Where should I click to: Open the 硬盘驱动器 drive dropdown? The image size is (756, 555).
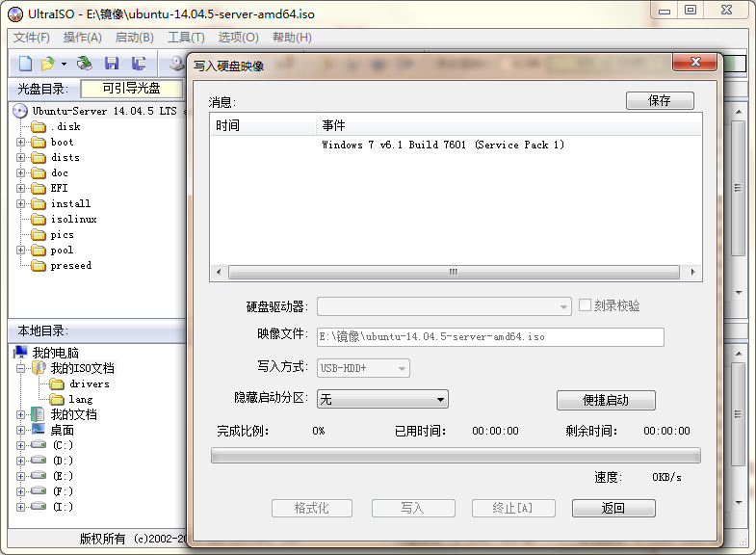444,306
